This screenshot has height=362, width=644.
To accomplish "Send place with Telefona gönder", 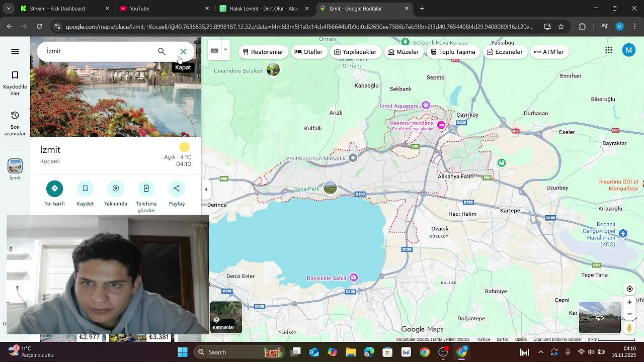I will coord(146,197).
